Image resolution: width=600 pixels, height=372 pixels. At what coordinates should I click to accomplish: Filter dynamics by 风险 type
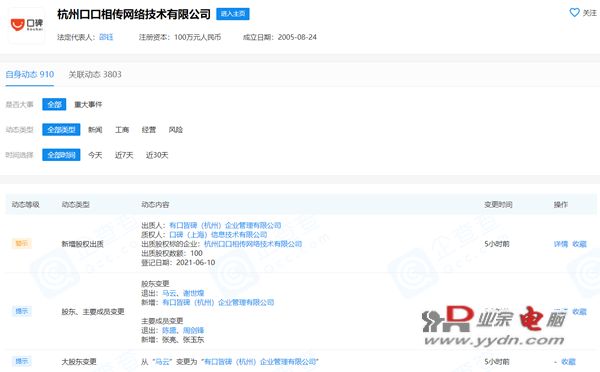pos(176,130)
